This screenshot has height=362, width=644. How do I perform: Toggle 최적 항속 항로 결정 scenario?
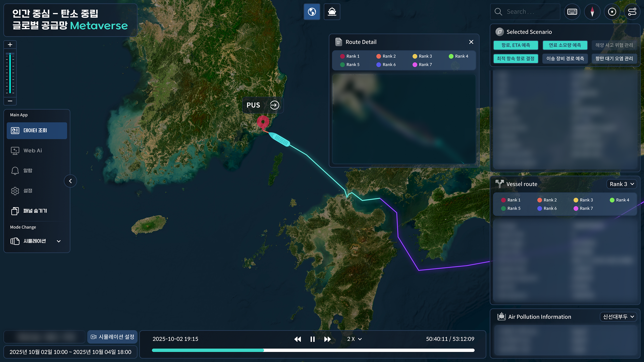516,59
